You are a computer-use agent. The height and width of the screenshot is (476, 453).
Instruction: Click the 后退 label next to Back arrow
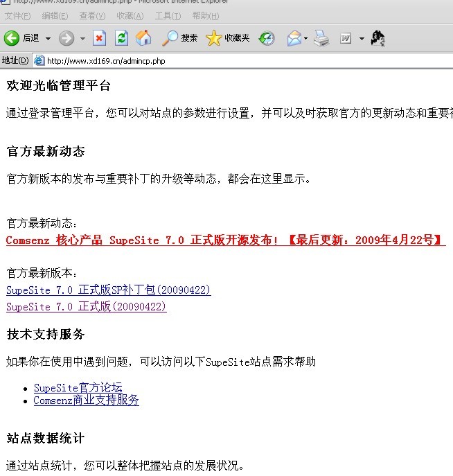click(31, 38)
